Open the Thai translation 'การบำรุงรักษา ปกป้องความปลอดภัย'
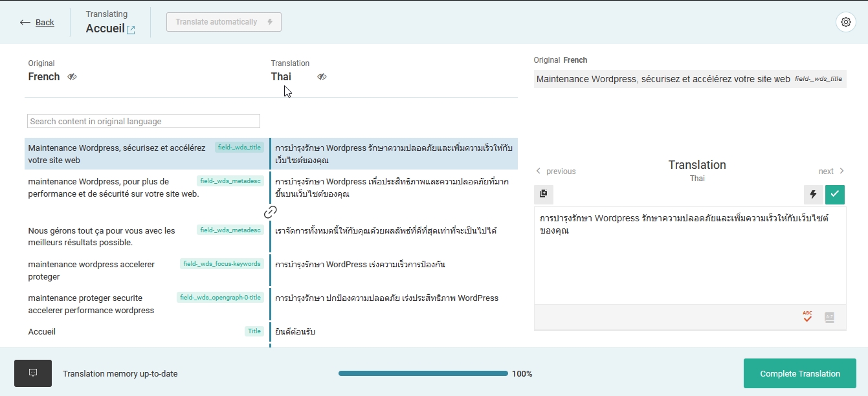The height and width of the screenshot is (396, 868). coord(387,298)
